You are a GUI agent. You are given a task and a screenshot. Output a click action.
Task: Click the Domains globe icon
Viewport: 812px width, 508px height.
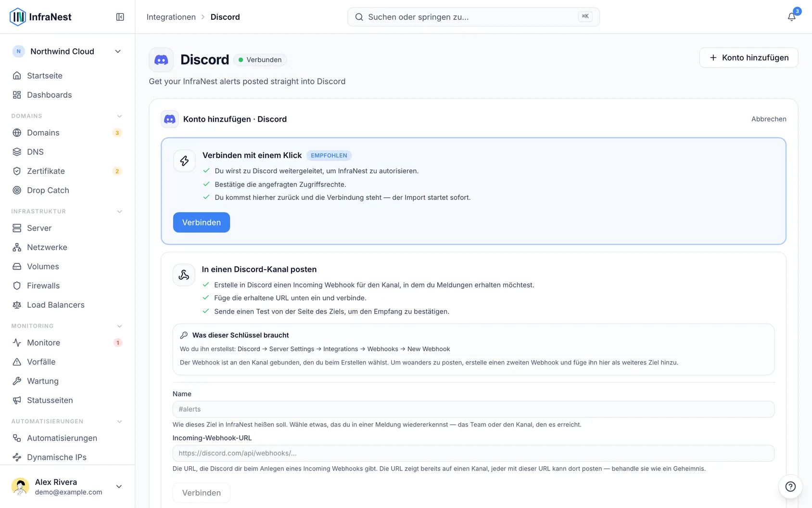point(17,132)
